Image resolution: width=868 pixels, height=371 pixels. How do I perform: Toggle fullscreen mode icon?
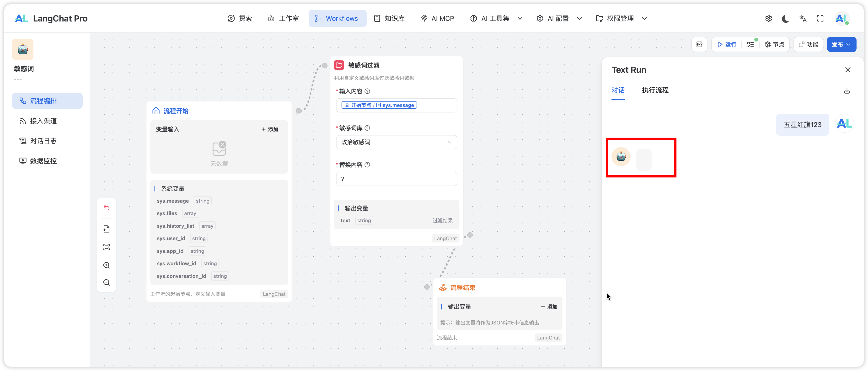point(820,19)
